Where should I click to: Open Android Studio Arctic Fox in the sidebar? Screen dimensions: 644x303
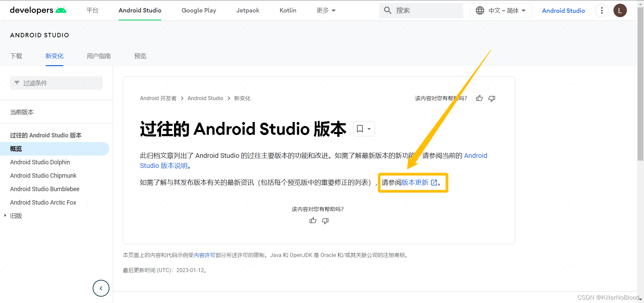pyautogui.click(x=43, y=203)
